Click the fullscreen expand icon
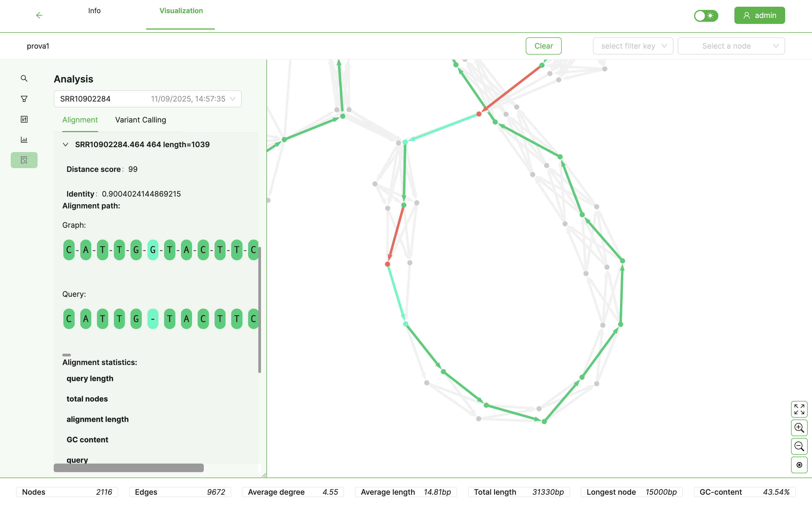Viewport: 812px width, 506px height. pos(799,409)
